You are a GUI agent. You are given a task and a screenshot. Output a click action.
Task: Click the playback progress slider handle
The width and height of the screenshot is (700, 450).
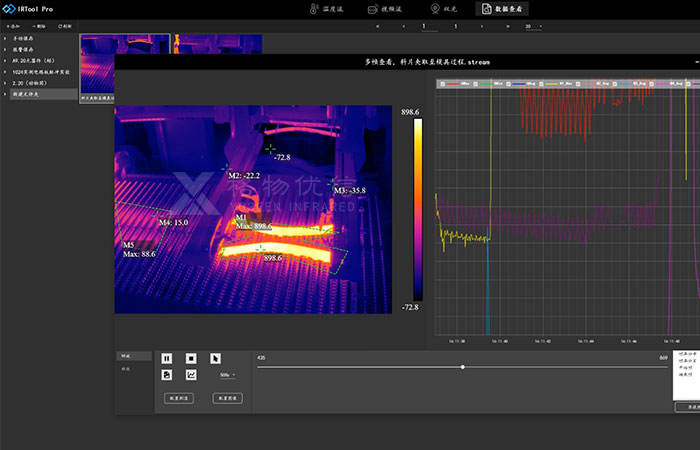462,367
